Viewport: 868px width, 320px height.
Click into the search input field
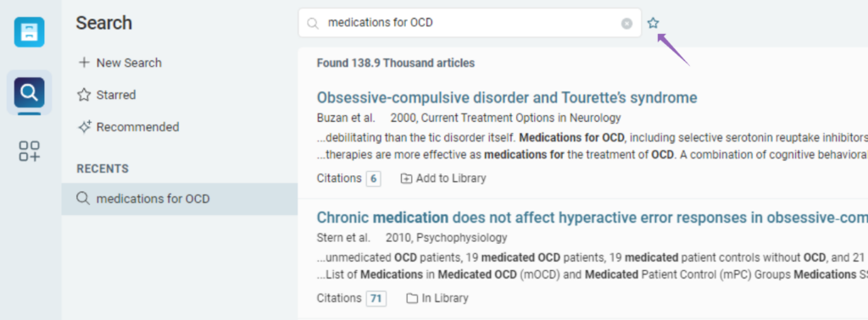[x=470, y=23]
